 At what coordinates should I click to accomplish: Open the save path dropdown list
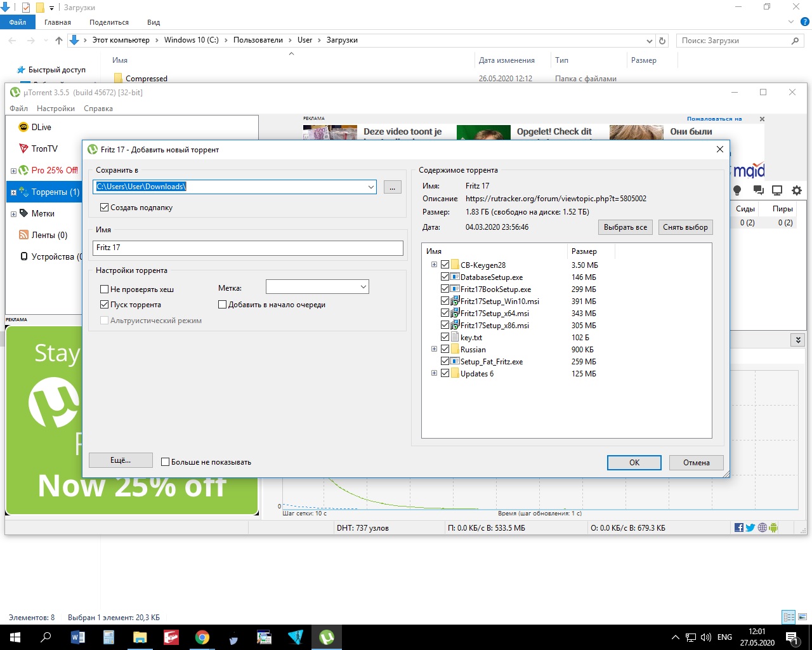click(x=370, y=187)
